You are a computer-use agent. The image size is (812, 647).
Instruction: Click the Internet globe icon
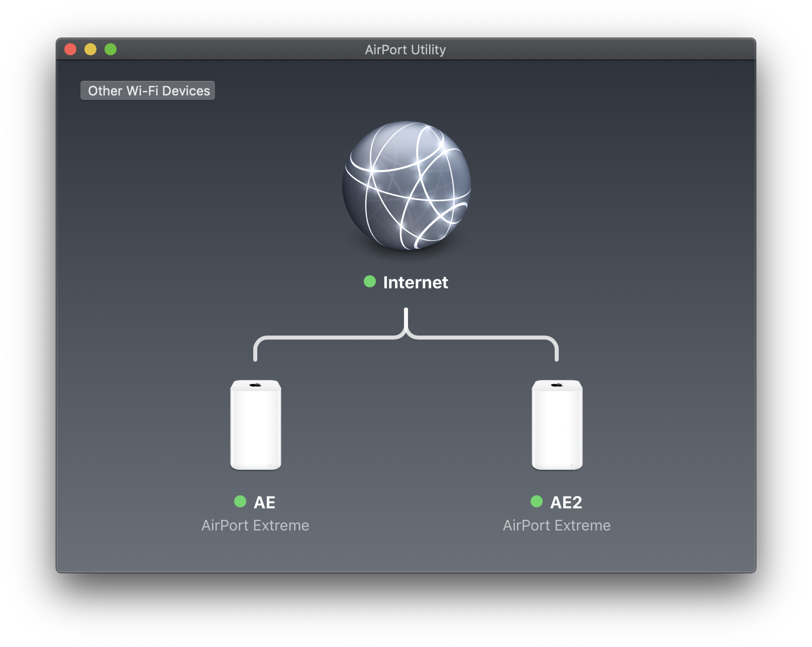pos(406,185)
